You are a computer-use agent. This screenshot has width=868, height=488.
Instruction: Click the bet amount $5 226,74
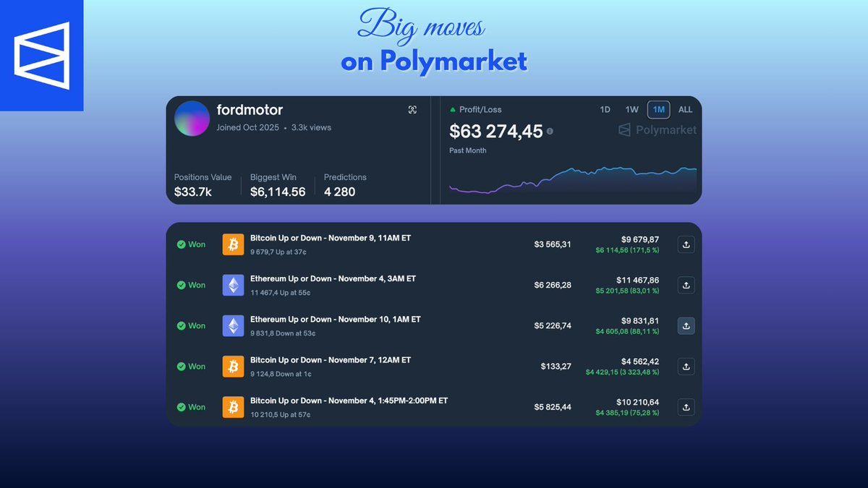tap(553, 325)
